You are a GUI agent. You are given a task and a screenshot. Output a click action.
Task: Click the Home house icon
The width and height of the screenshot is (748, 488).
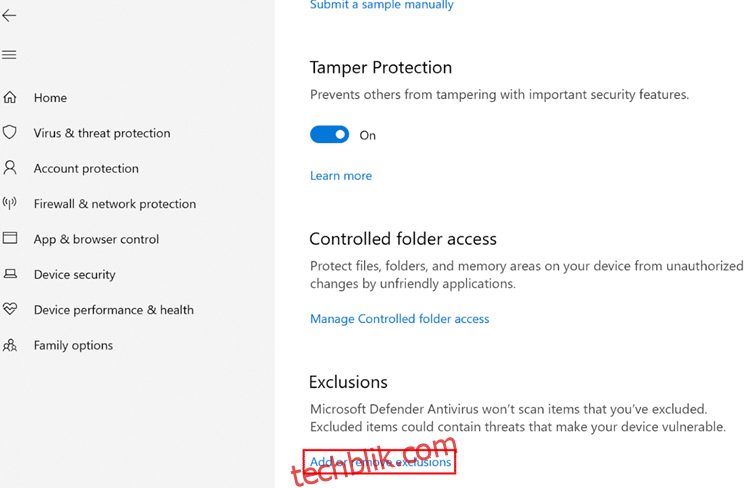[10, 97]
